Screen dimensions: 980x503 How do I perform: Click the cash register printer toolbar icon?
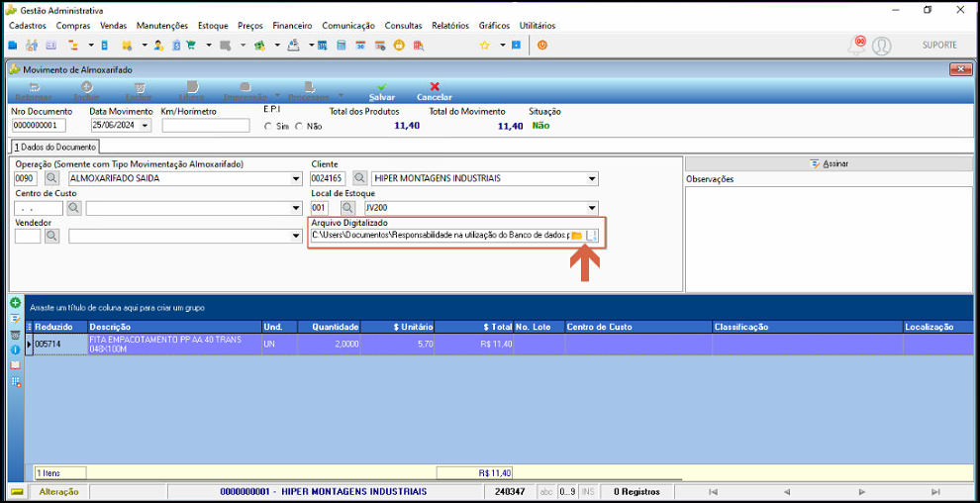293,45
